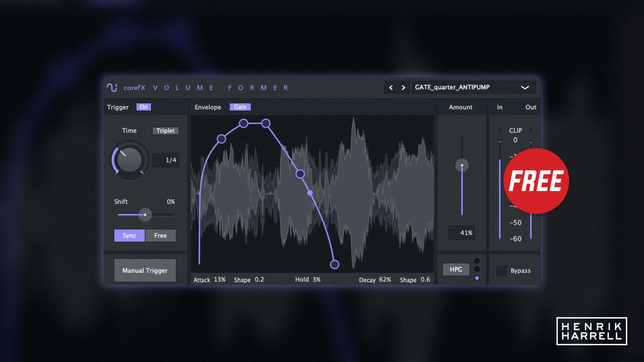Click the topmost envelope node in the display

243,123
